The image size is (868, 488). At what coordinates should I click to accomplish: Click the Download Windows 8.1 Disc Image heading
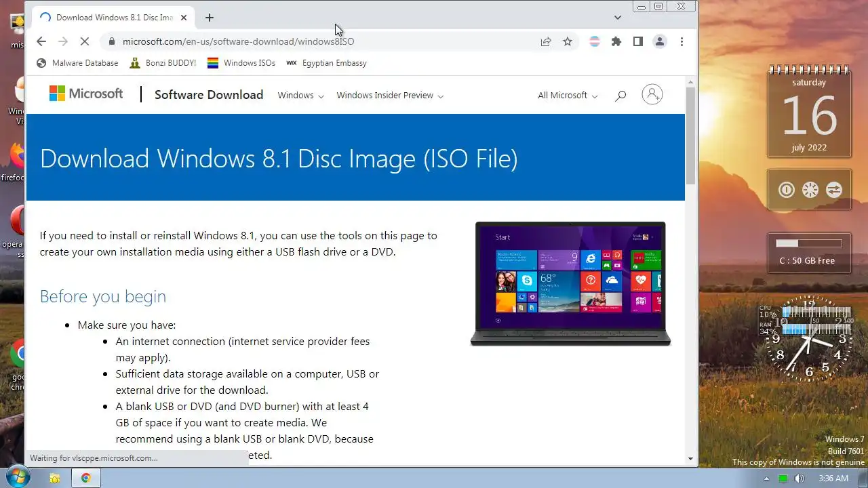pos(279,159)
